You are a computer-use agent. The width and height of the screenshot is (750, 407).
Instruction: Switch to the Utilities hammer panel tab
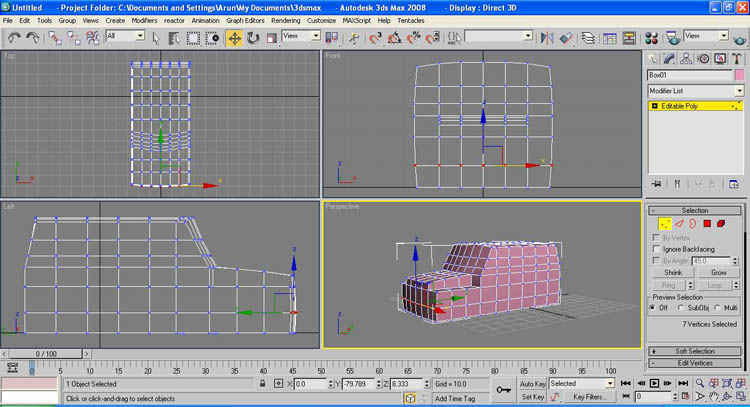point(737,59)
